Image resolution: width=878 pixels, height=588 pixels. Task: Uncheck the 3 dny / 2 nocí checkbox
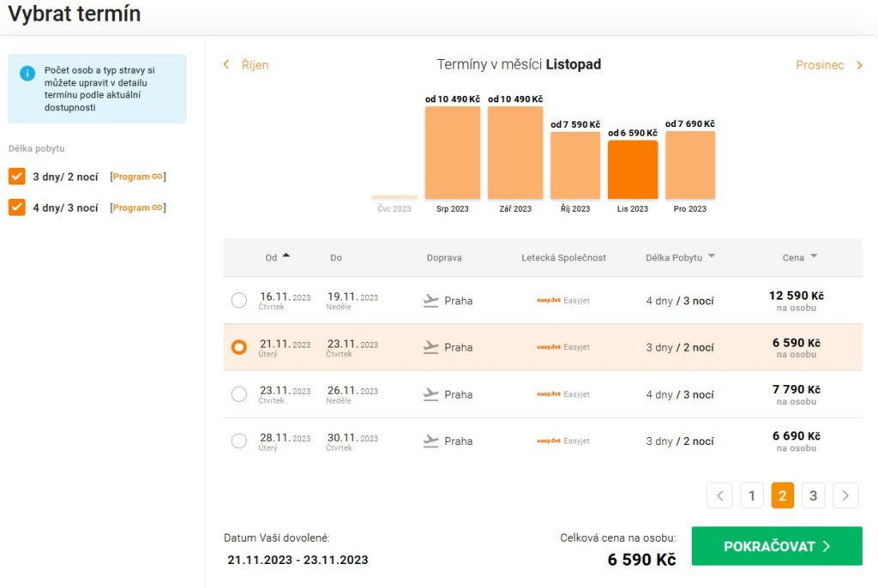coord(17,177)
